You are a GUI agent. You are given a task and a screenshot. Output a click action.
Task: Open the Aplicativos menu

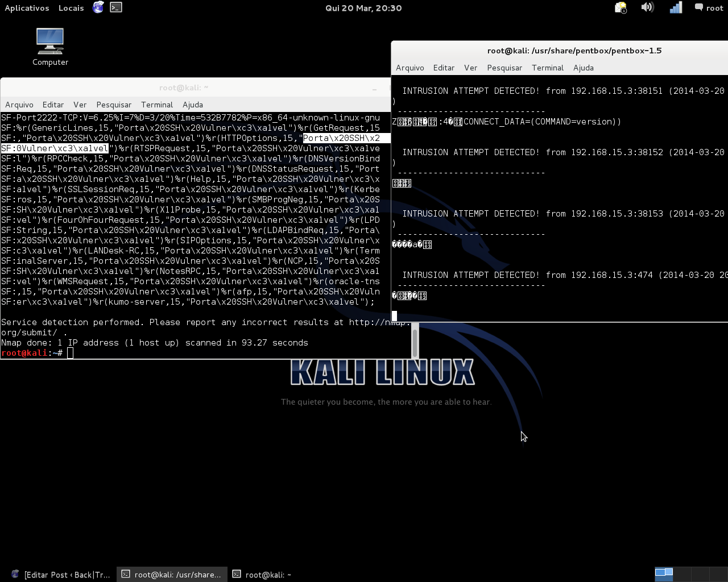point(27,8)
